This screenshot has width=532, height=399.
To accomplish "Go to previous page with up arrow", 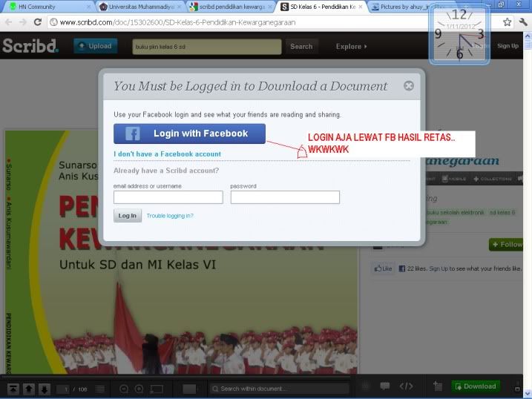I will coord(29,389).
